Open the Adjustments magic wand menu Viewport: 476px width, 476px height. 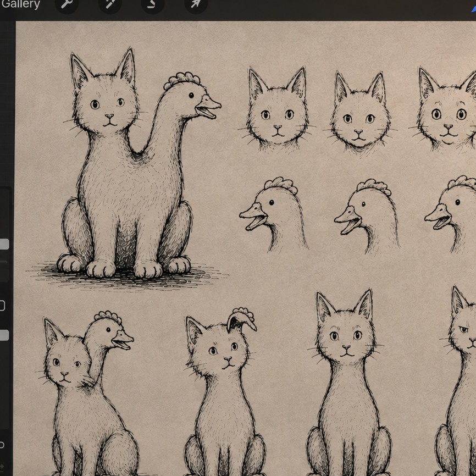pos(110,4)
